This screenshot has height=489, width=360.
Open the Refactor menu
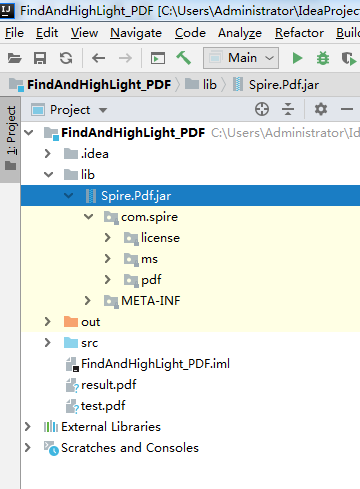tap(299, 33)
